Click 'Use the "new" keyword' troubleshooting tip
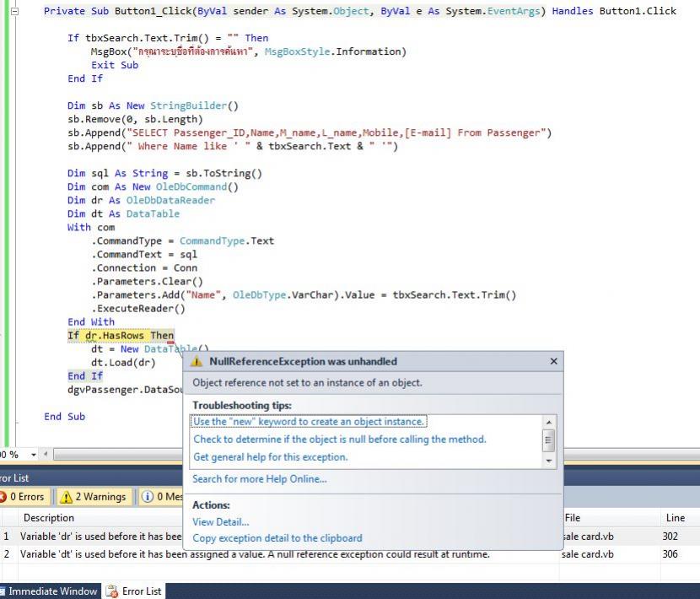The height and width of the screenshot is (599, 700). (309, 422)
